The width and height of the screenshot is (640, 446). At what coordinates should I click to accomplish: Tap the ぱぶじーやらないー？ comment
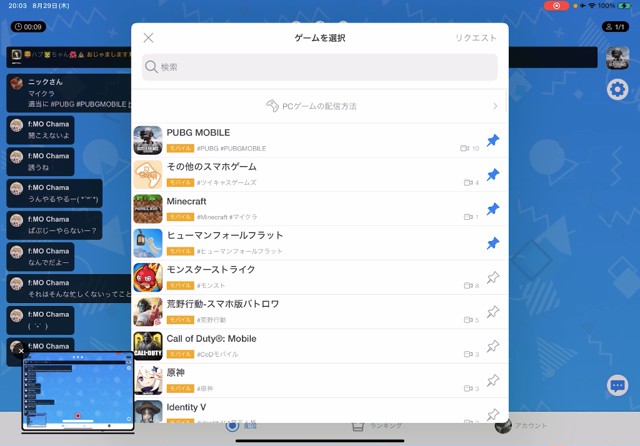click(x=54, y=225)
